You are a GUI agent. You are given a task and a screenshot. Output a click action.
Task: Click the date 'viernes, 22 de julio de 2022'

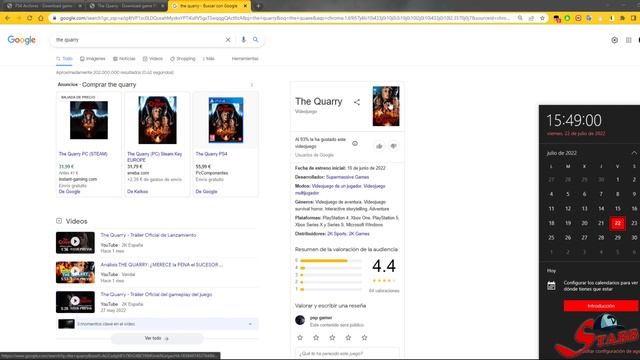coord(576,133)
